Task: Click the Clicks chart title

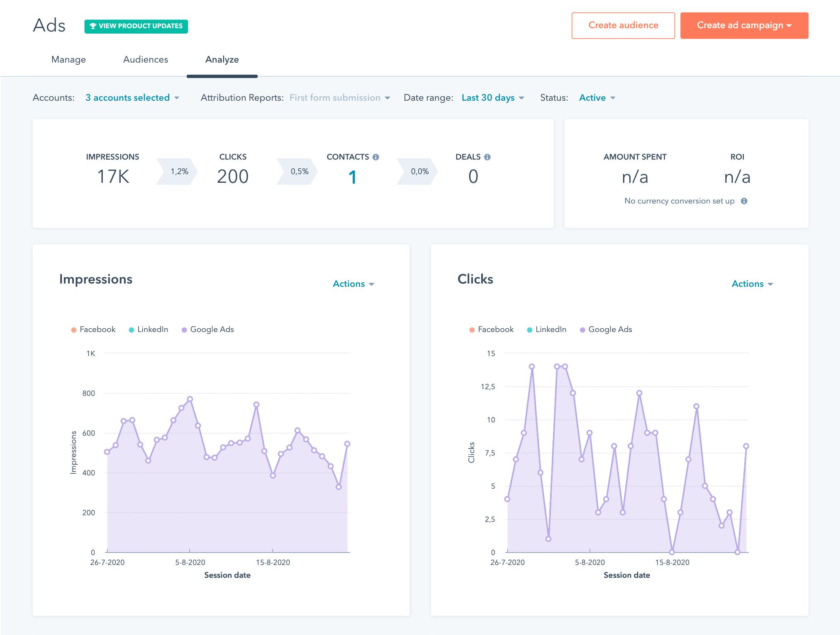Action: (x=475, y=279)
